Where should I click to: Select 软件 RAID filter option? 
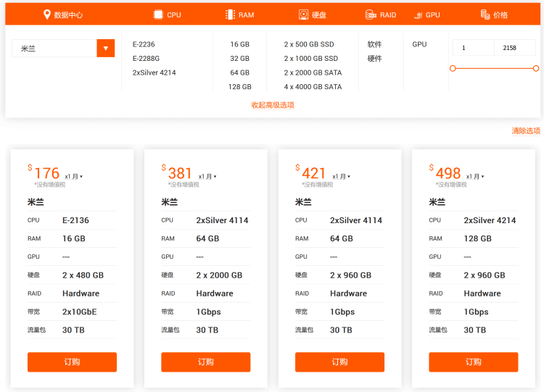point(374,44)
